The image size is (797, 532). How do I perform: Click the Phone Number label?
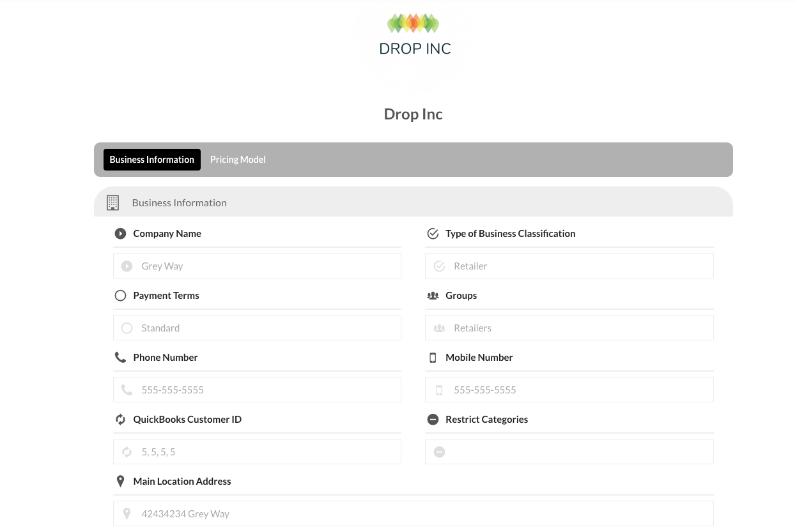click(x=166, y=358)
